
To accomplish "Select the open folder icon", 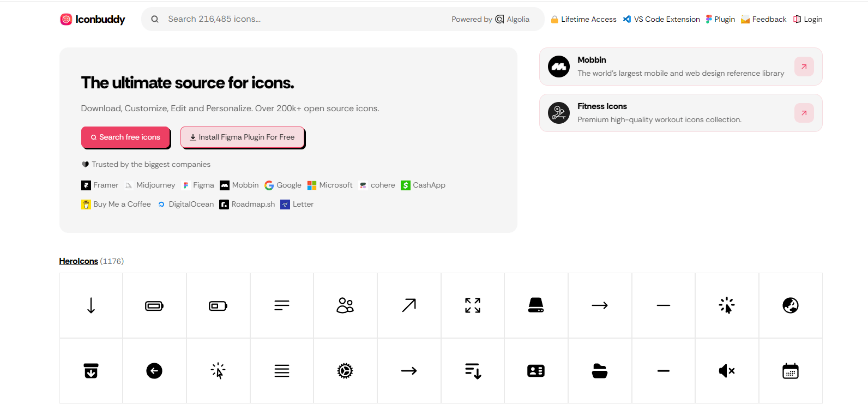I will (600, 371).
